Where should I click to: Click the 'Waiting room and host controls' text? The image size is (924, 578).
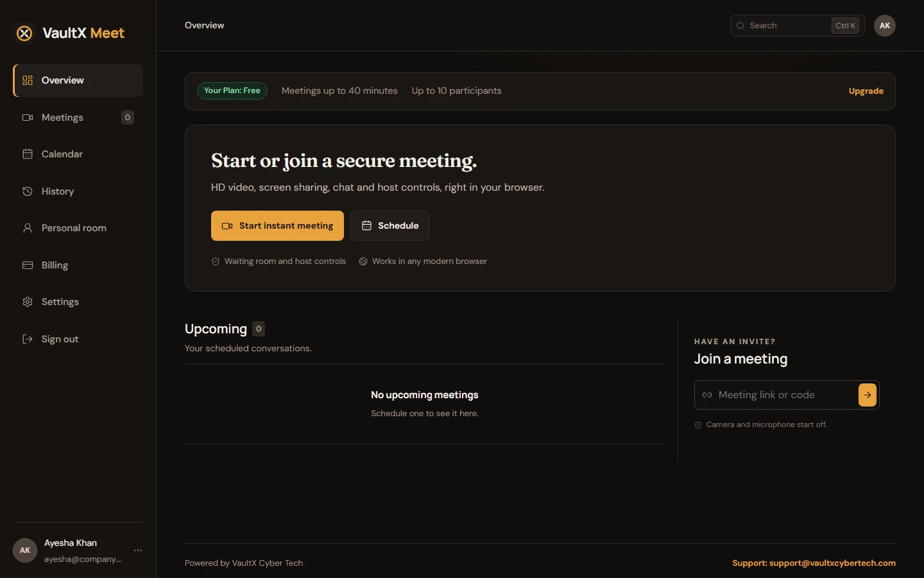pyautogui.click(x=285, y=261)
